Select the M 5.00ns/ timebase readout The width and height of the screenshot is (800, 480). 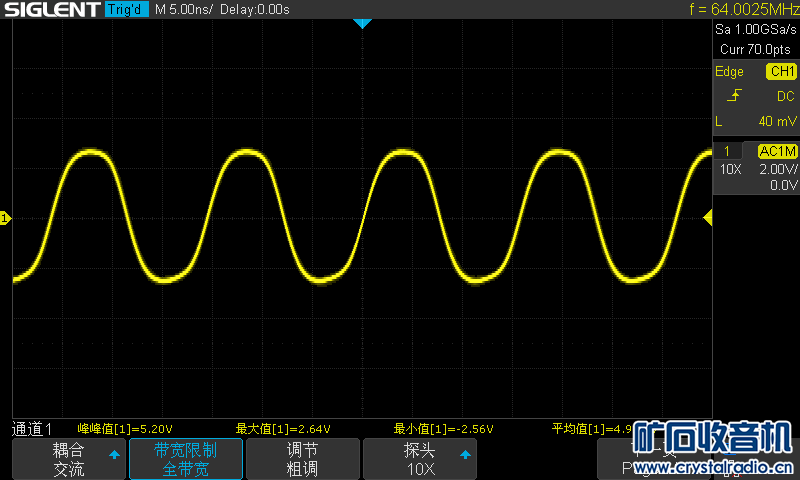(x=184, y=9)
